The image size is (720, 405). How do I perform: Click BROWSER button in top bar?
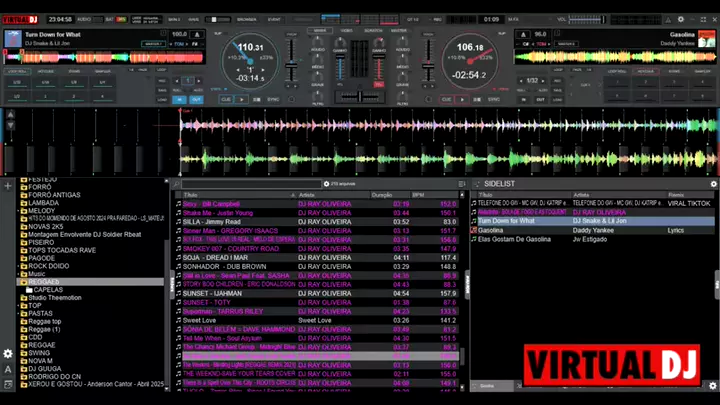[x=247, y=20]
